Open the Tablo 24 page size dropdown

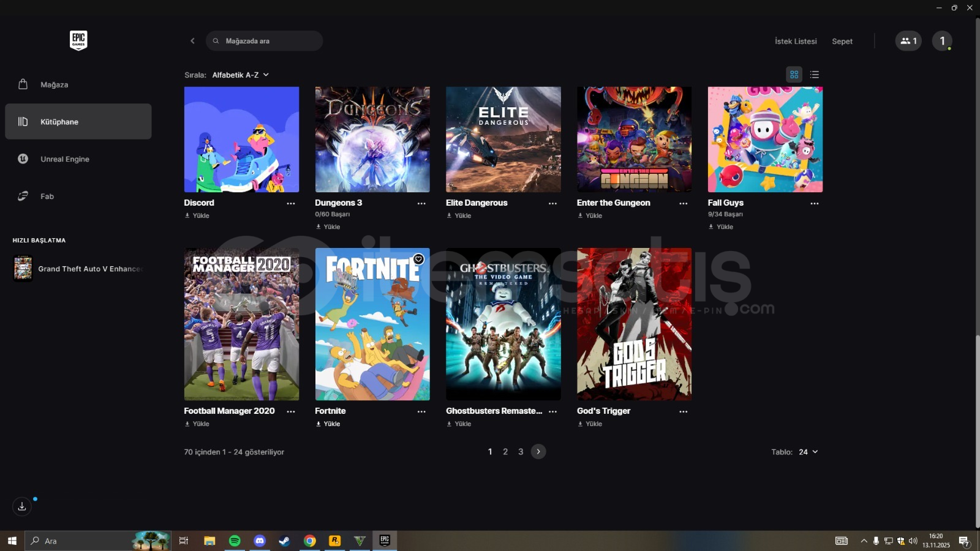point(808,452)
